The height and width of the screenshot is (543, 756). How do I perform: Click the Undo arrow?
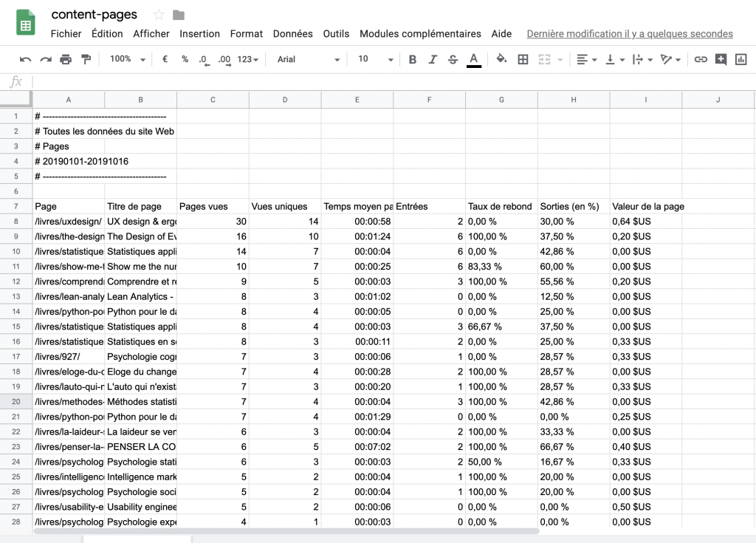click(25, 59)
